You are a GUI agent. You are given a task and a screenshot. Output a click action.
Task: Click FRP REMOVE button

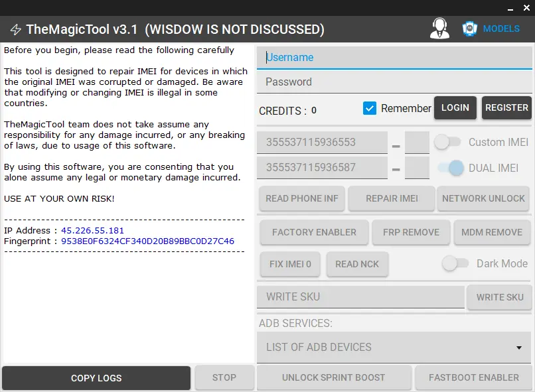click(x=411, y=232)
